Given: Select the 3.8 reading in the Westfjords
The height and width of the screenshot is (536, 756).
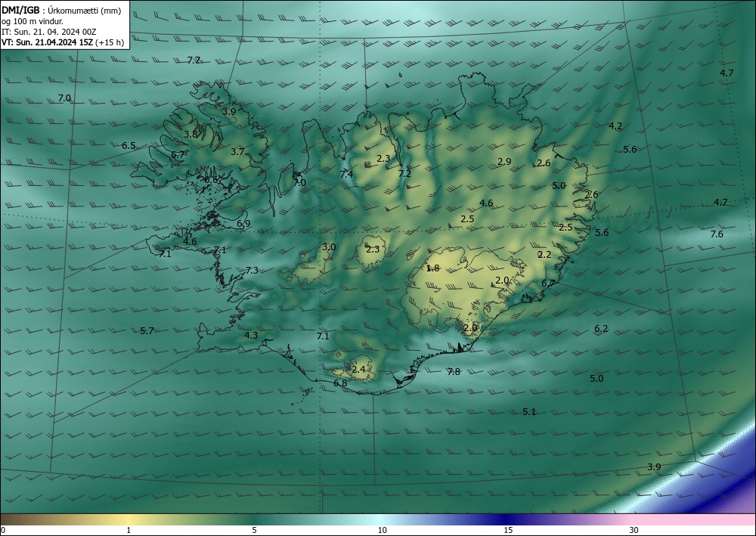Looking at the screenshot, I should click(191, 135).
